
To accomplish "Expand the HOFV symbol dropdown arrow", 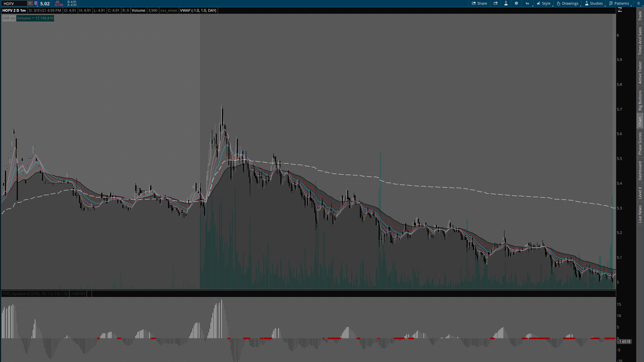I will (30, 3).
